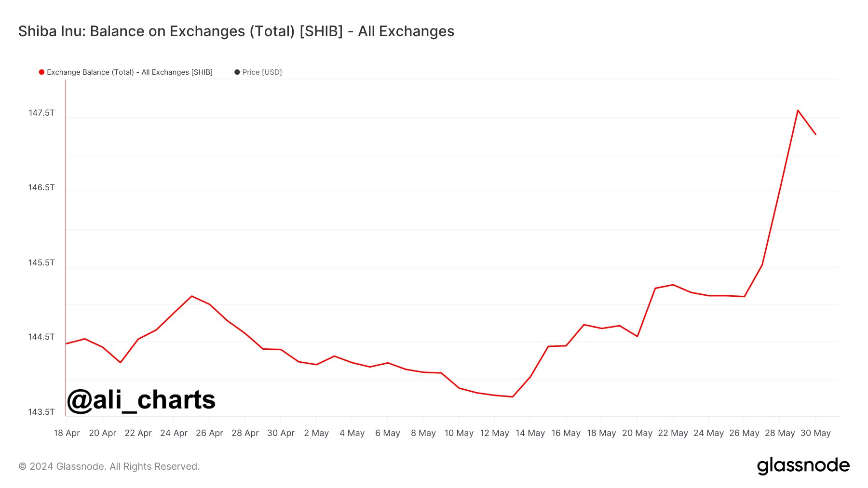Click the 10 May x-axis date label
This screenshot has width=868, height=488.
pos(459,433)
